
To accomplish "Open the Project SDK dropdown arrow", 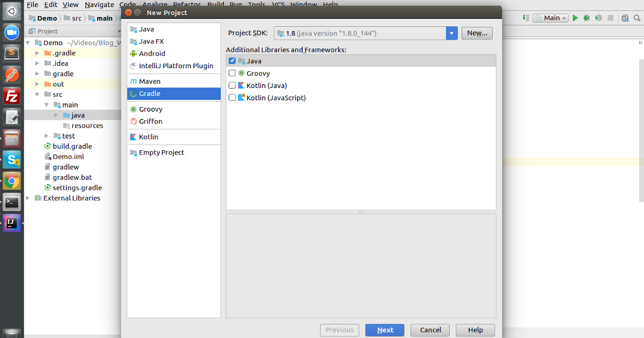I will click(451, 33).
